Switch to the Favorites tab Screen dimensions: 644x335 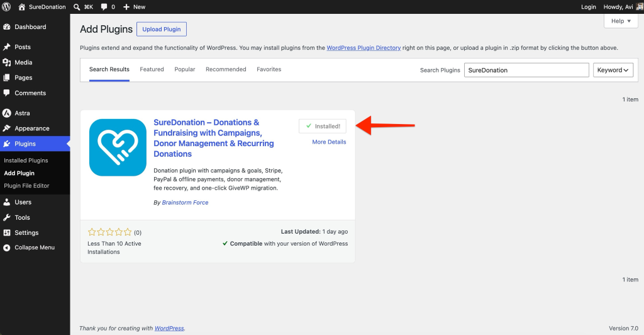269,69
